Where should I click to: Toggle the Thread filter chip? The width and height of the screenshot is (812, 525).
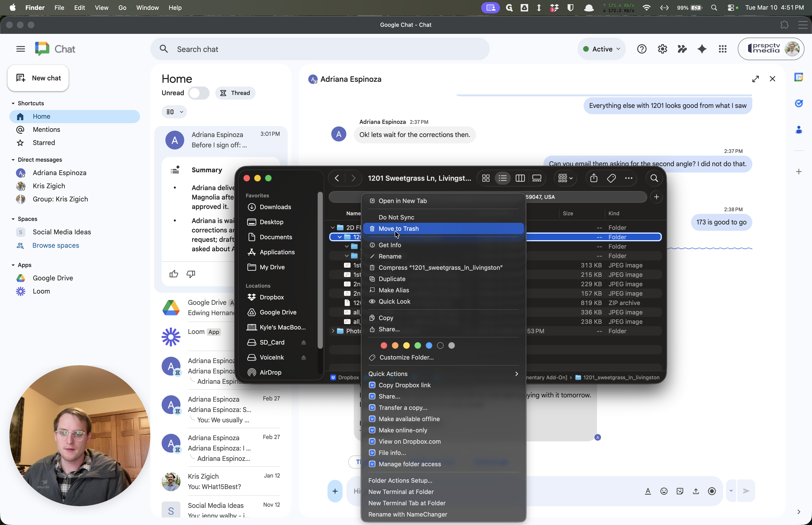(x=235, y=93)
